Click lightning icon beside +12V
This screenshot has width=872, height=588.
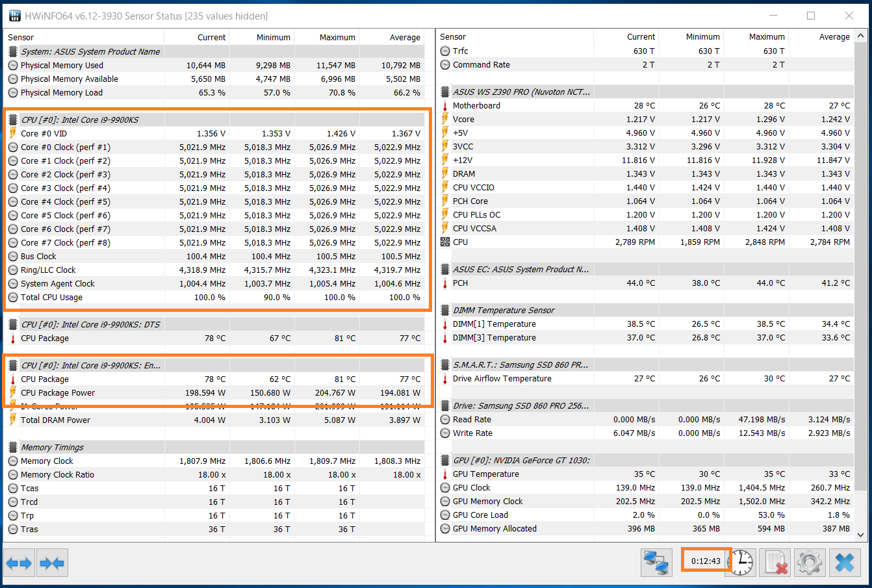[445, 160]
